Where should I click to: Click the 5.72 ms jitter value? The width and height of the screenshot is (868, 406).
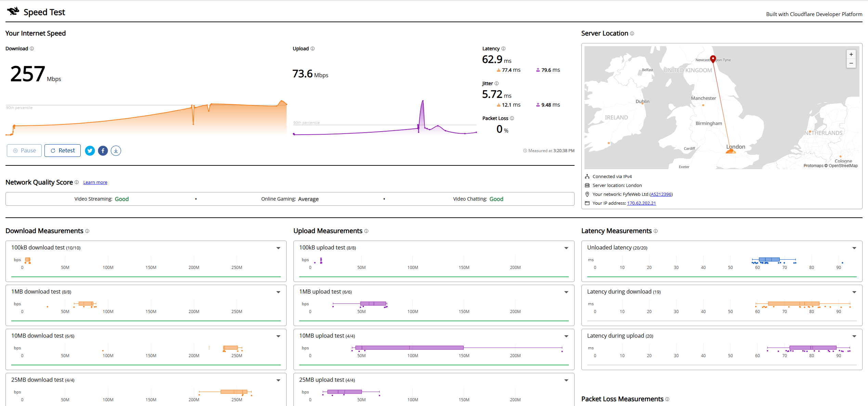tap(497, 95)
